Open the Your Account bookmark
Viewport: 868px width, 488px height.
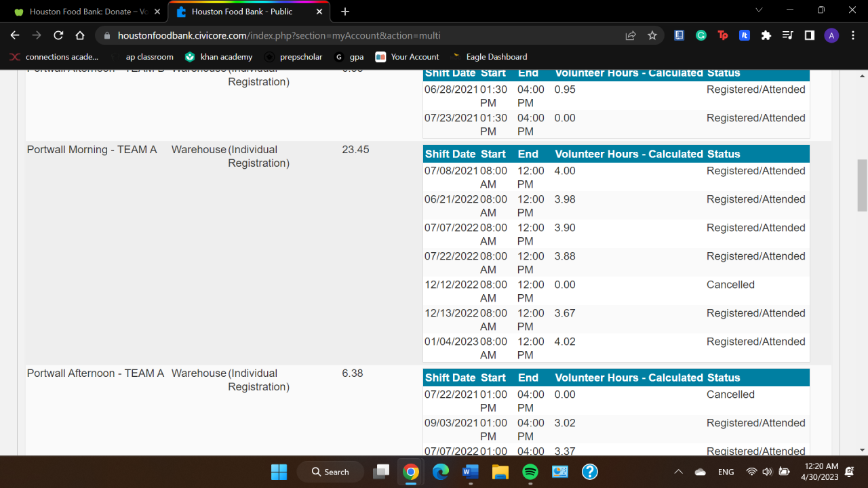point(407,57)
